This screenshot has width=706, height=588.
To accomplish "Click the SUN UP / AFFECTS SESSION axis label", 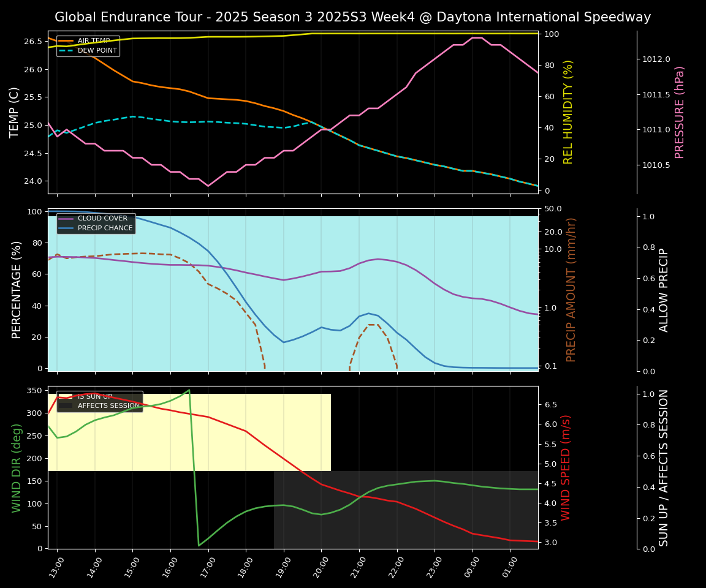I will pyautogui.click(x=664, y=468).
